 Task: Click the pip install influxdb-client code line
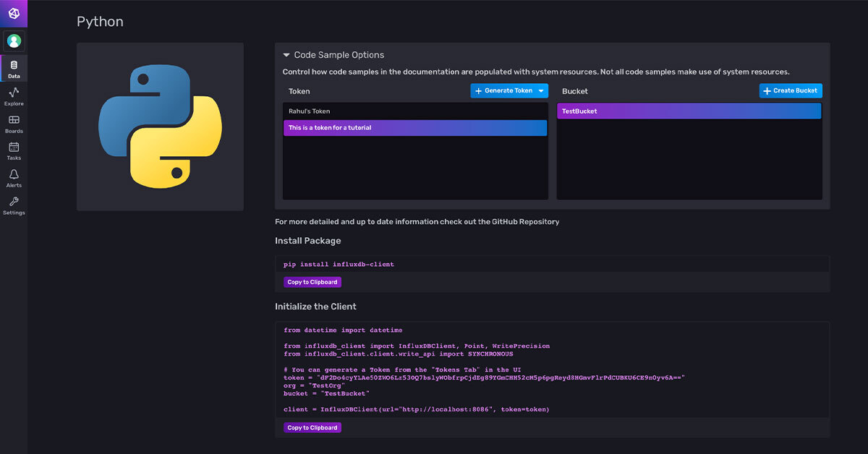click(339, 265)
